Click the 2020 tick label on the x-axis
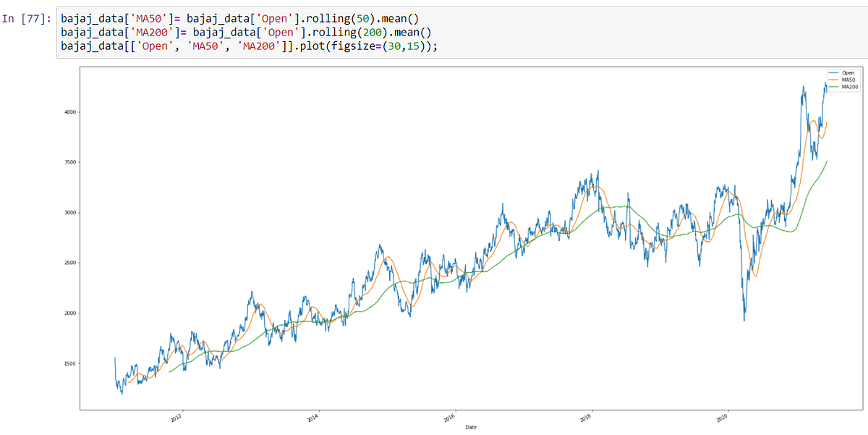Image resolution: width=868 pixels, height=435 pixels. point(722,418)
